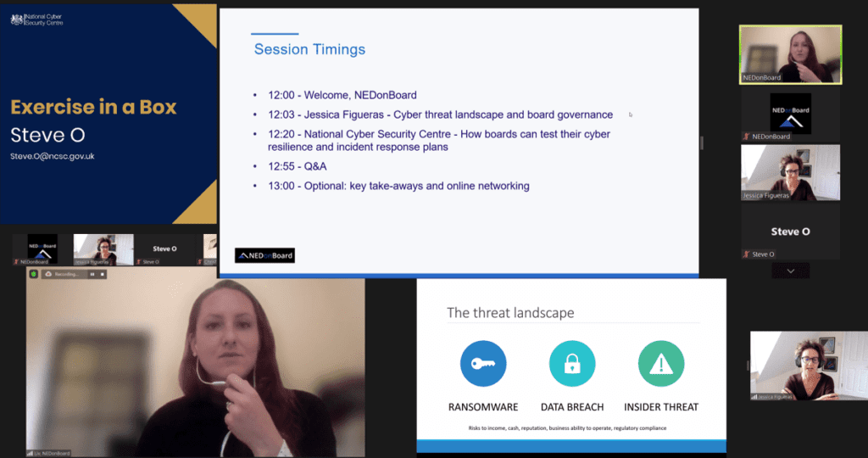
Task: Select the Jessica Figueras thumbnail in the top strip
Action: point(103,249)
